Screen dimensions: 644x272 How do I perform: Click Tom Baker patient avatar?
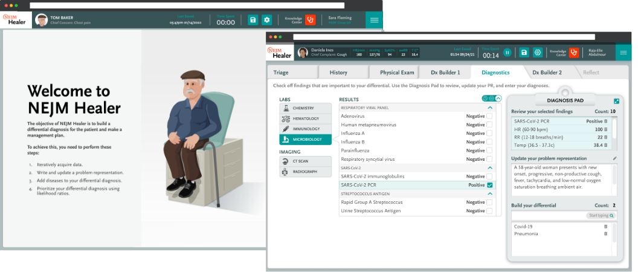coord(42,20)
